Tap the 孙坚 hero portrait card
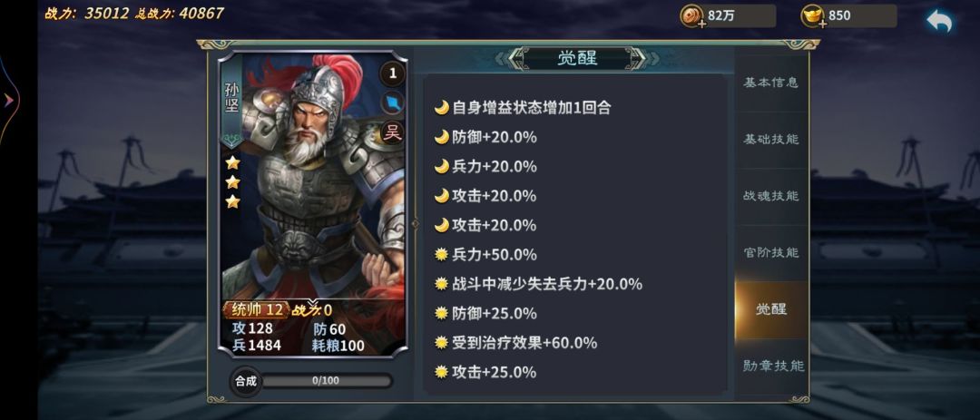This screenshot has width=980, height=420. [313, 204]
